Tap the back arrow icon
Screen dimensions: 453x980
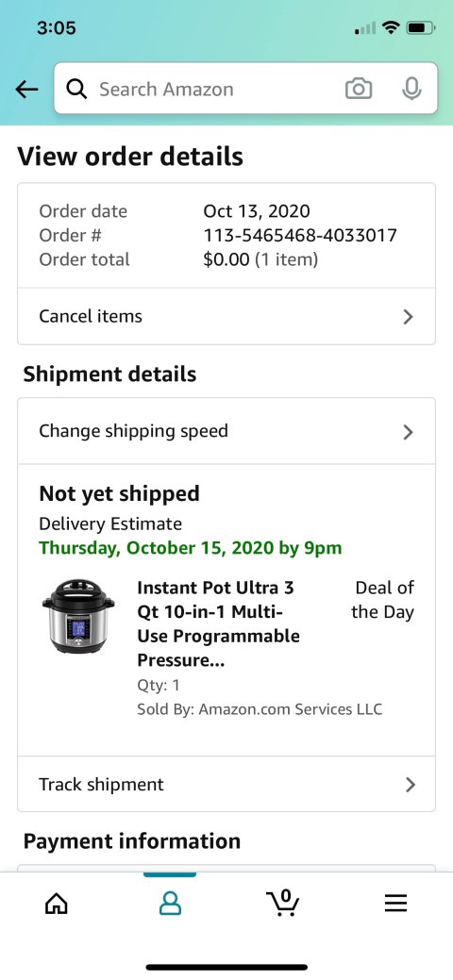point(27,90)
